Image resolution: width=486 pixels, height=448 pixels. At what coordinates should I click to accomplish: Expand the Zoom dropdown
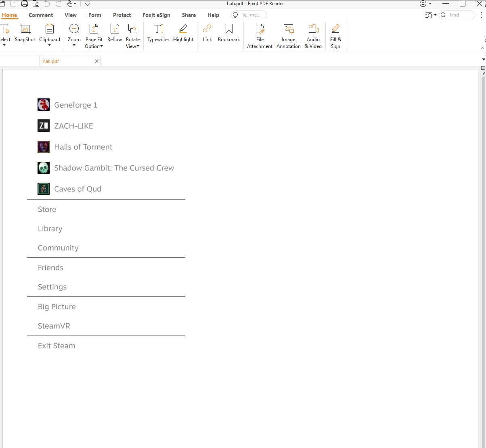(x=74, y=45)
